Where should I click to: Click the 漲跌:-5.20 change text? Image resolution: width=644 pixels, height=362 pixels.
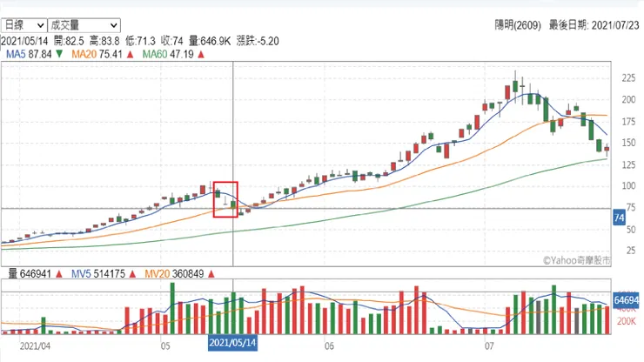[x=258, y=41]
